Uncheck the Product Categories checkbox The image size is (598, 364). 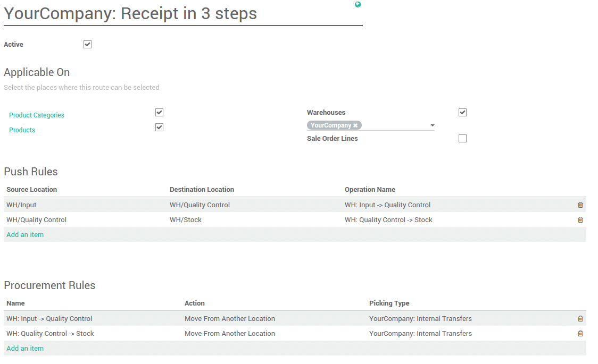(x=159, y=112)
